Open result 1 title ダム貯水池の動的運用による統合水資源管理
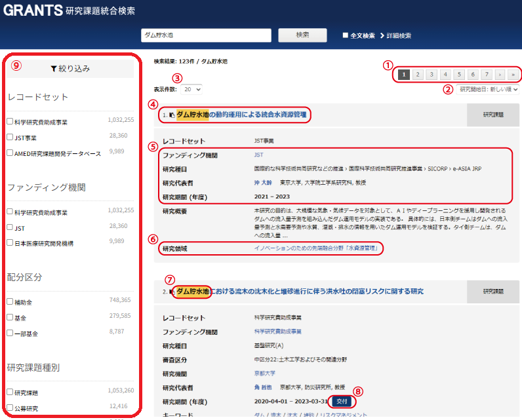Screen dimensions: 522x420 [x=241, y=115]
